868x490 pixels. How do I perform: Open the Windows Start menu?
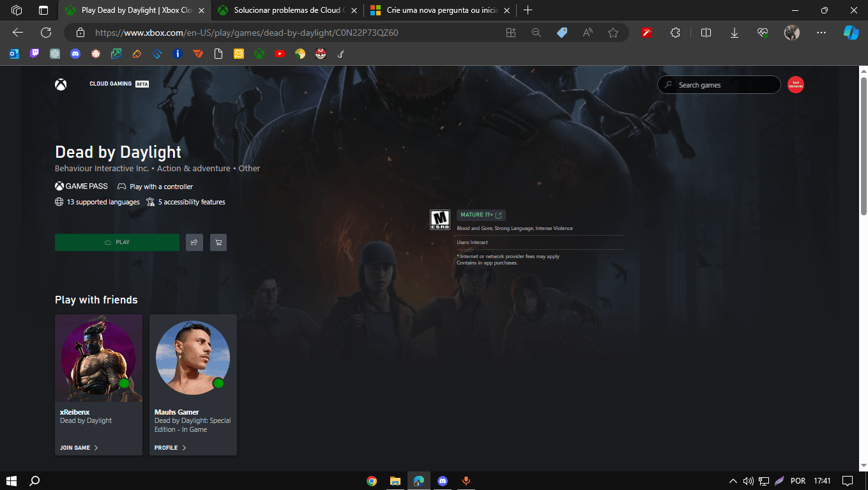(11, 480)
